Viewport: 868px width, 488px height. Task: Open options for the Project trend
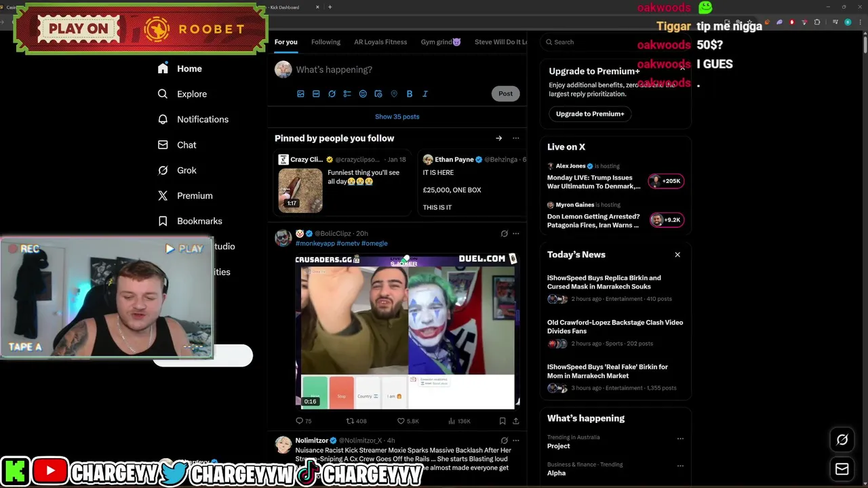[x=680, y=439]
